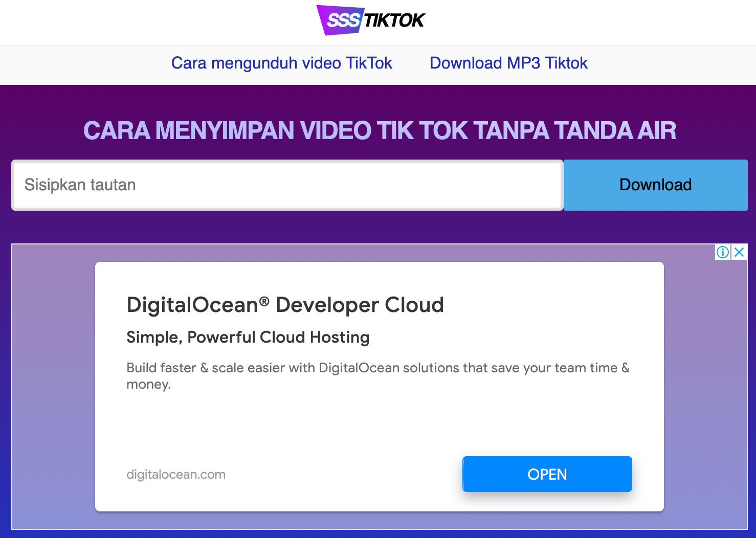Open the ad info icon

pyautogui.click(x=722, y=252)
